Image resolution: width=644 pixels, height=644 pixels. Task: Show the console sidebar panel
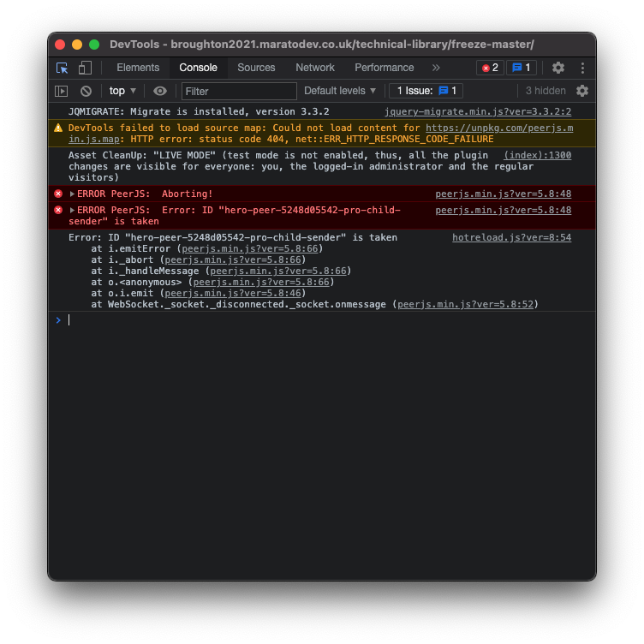[62, 91]
